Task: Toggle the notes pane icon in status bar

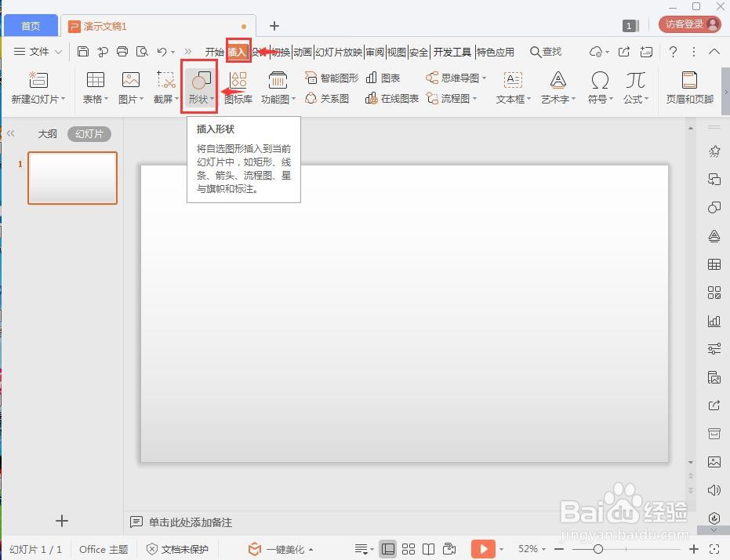Action: (361, 549)
